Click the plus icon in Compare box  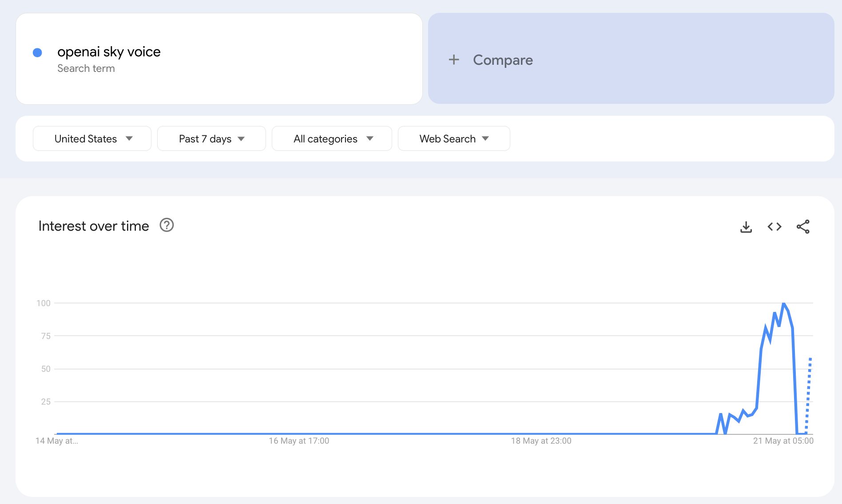[454, 60]
